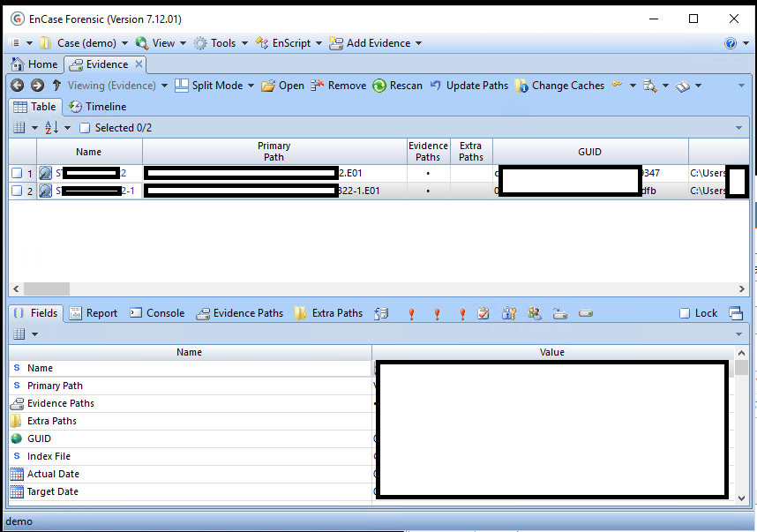Click the up-level arrow icon
The width and height of the screenshot is (757, 532).
[x=56, y=86]
